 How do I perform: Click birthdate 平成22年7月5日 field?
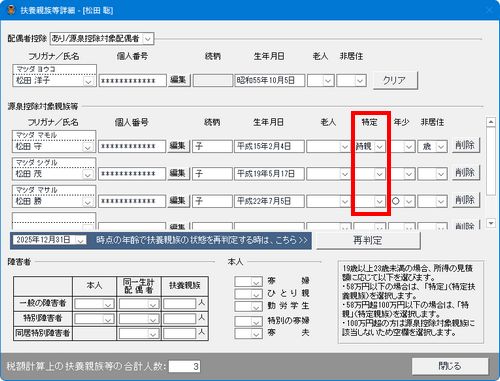pos(269,201)
